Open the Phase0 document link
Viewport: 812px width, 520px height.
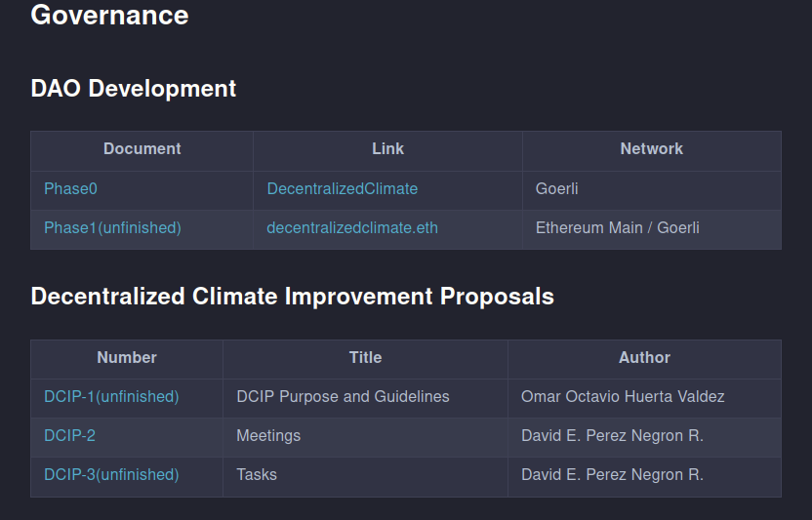point(70,189)
